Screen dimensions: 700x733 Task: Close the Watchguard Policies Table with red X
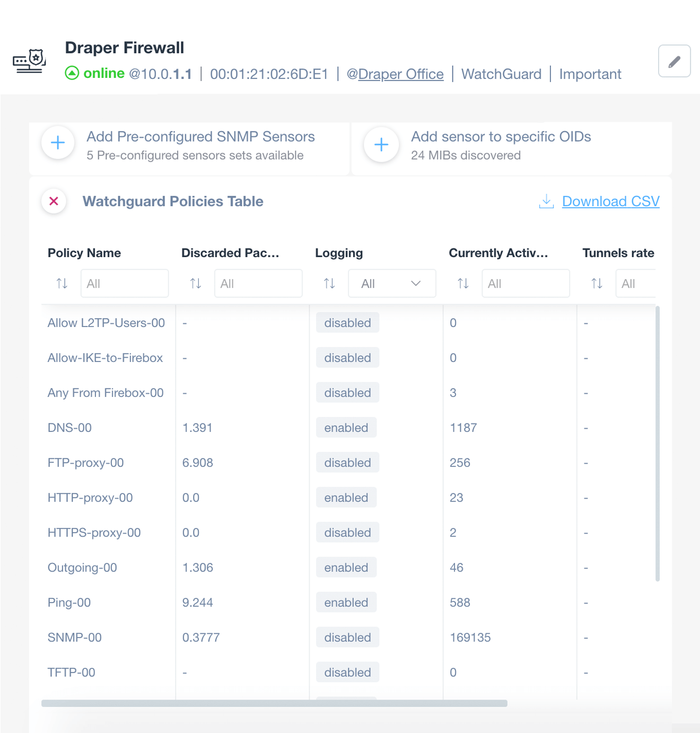click(x=54, y=201)
